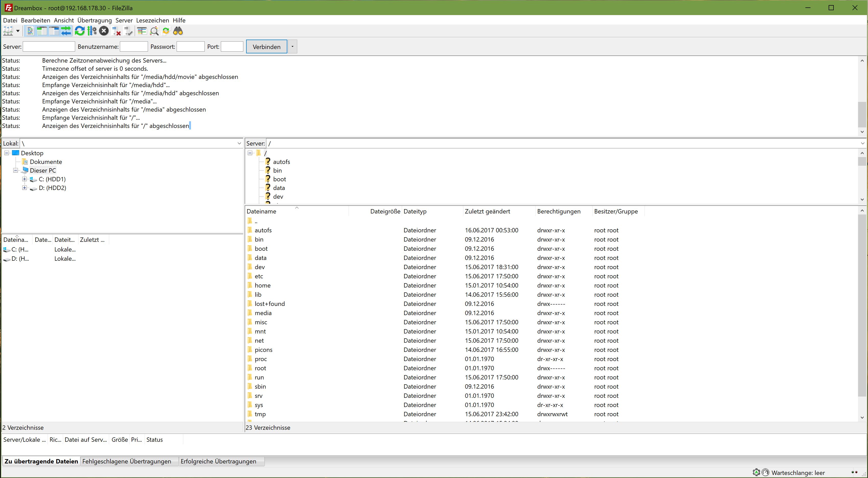Image resolution: width=868 pixels, height=478 pixels.
Task: Sort remote files by Zuletzt geändert
Action: (x=487, y=211)
